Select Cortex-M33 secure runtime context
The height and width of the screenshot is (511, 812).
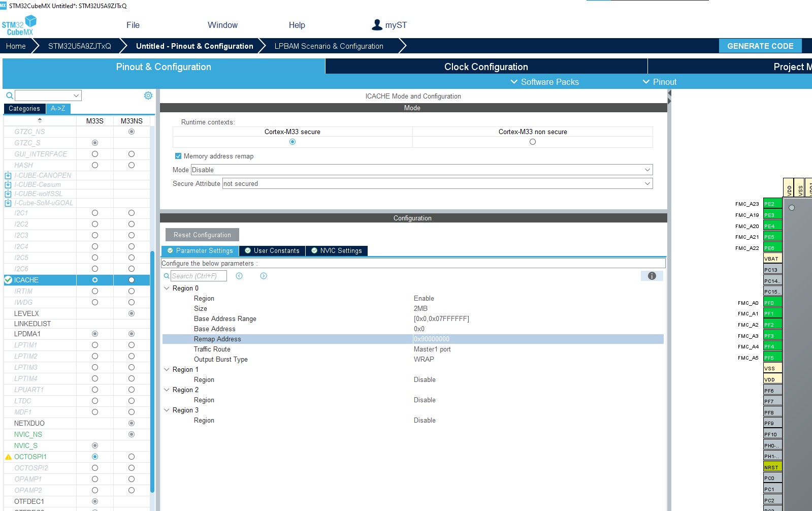tap(293, 142)
